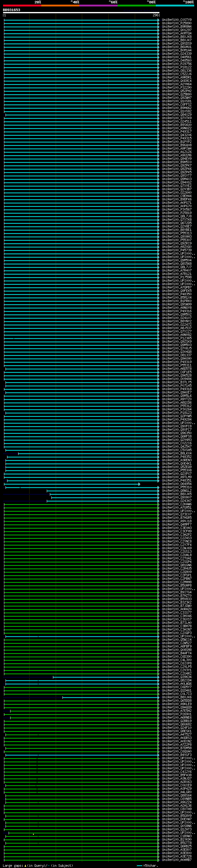Click the white query bar under BB931653
197x868 pixels.
point(81,12)
